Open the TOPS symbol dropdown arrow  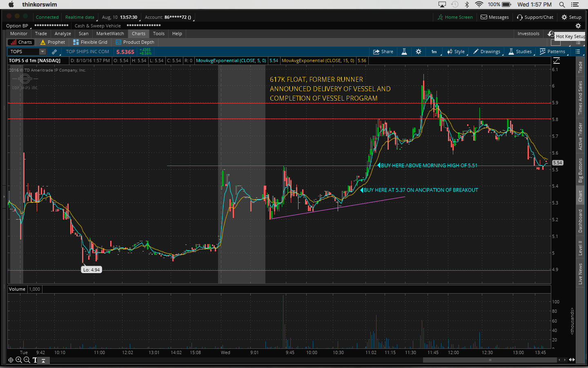click(x=42, y=52)
